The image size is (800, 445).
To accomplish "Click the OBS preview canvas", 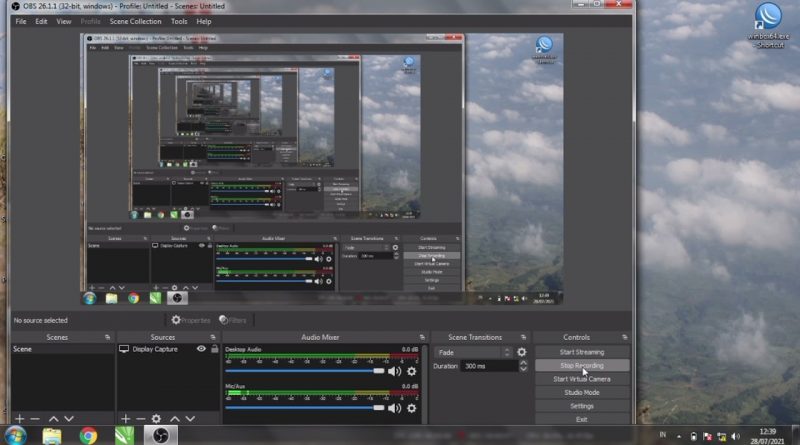I will pos(321,169).
